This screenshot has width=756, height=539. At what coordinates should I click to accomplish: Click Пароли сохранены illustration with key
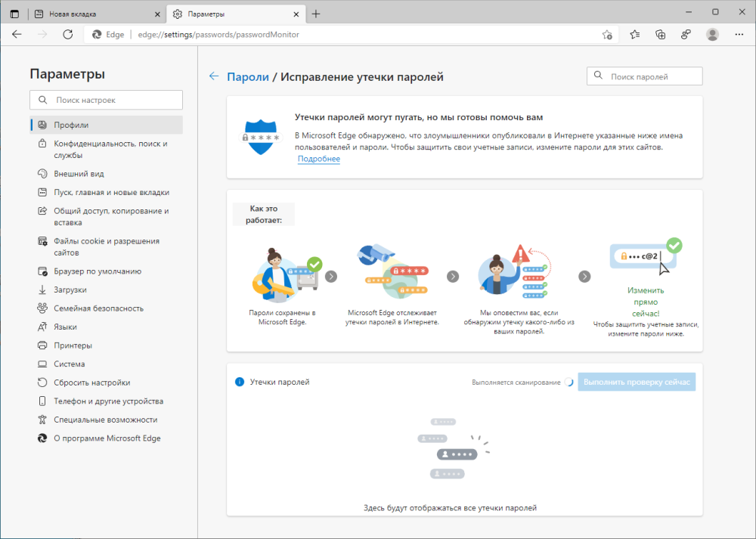coord(287,275)
